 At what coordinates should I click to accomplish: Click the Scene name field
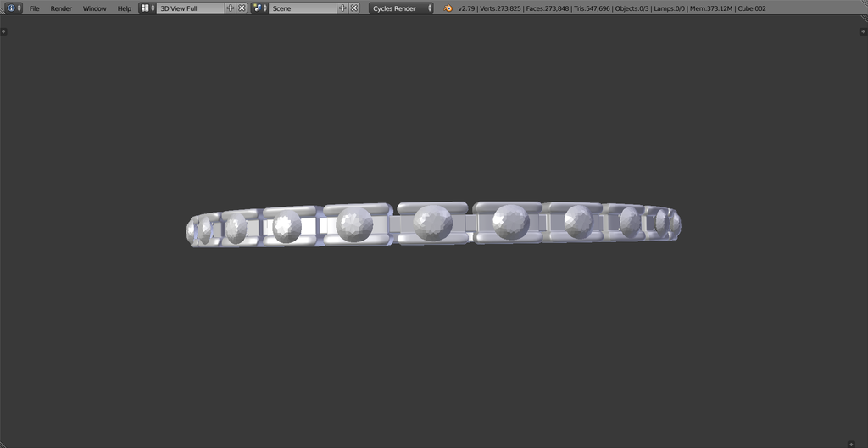point(303,8)
